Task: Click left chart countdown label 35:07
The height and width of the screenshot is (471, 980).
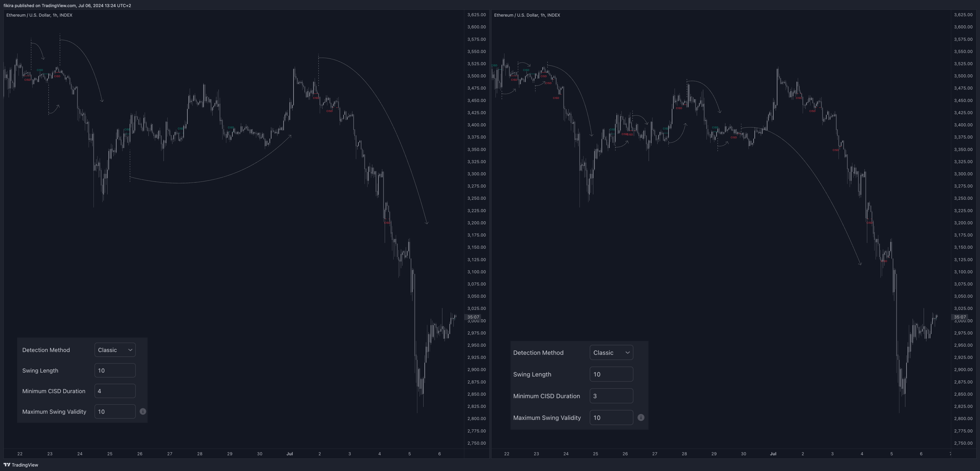Action: [x=473, y=317]
